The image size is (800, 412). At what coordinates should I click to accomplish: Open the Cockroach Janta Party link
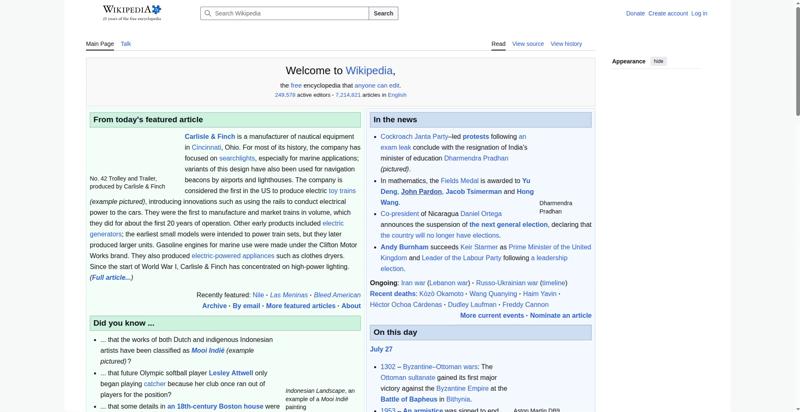(414, 137)
